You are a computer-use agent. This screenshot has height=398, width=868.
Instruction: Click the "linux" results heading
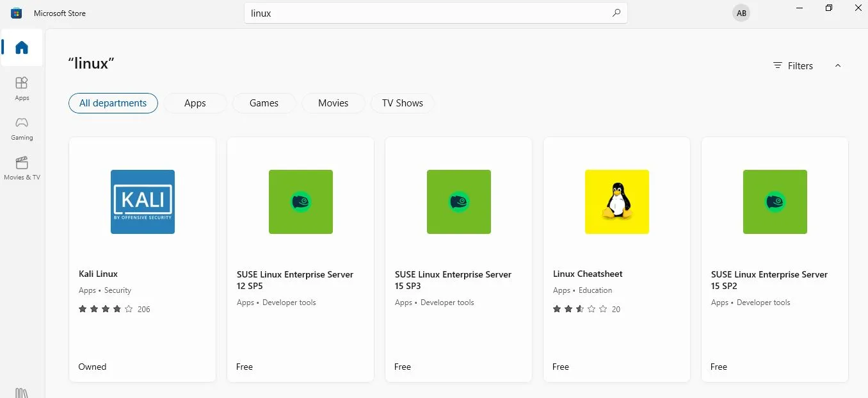[x=91, y=63]
